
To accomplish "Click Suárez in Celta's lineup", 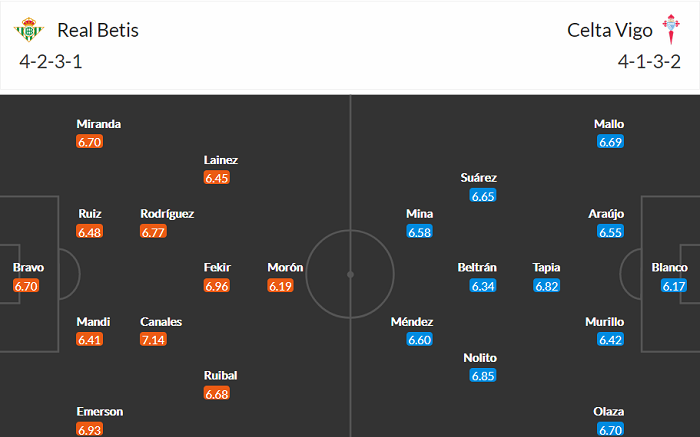I will [x=479, y=177].
